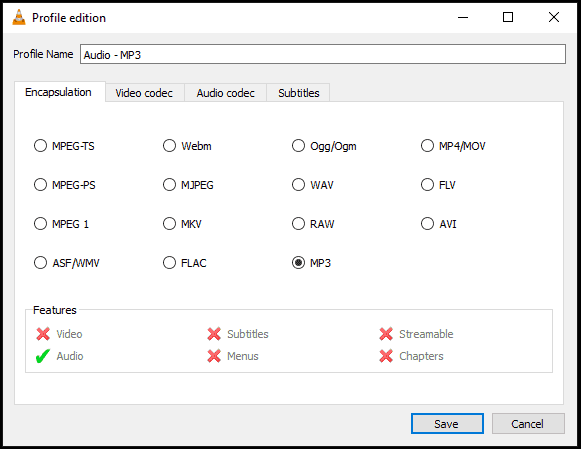Click the red X icon beside Video
This screenshot has height=449, width=581.
point(43,334)
